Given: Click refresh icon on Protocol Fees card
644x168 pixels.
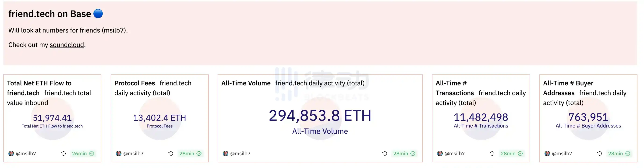Looking at the screenshot, I should tap(171, 153).
